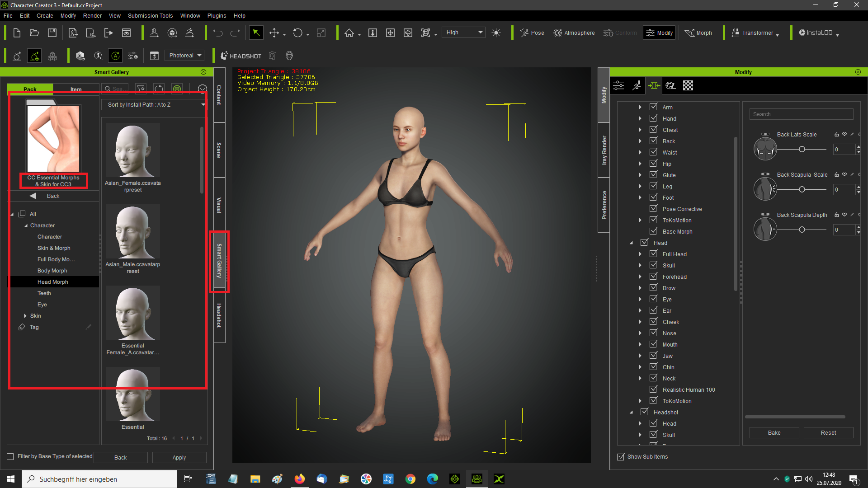Click the bottom Back button in gallery

(x=120, y=458)
